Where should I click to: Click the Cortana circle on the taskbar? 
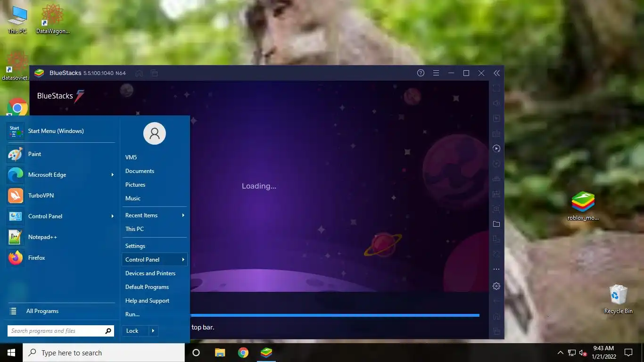[x=196, y=353]
